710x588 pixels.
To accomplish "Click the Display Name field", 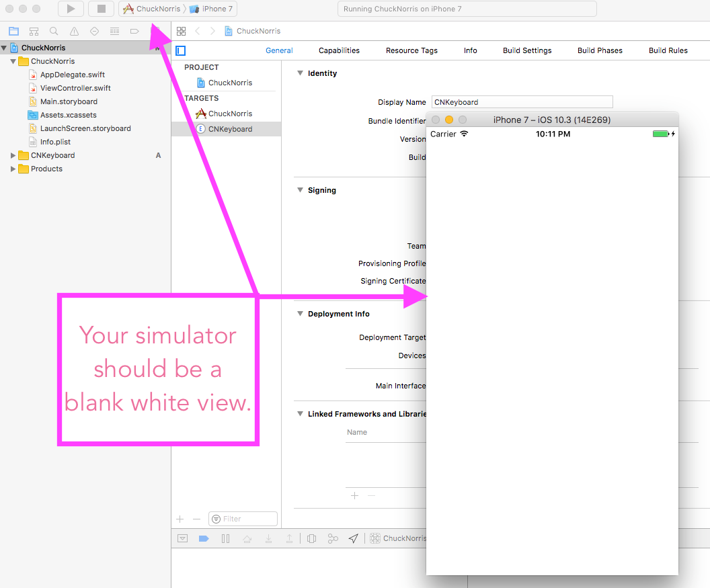I will [522, 102].
